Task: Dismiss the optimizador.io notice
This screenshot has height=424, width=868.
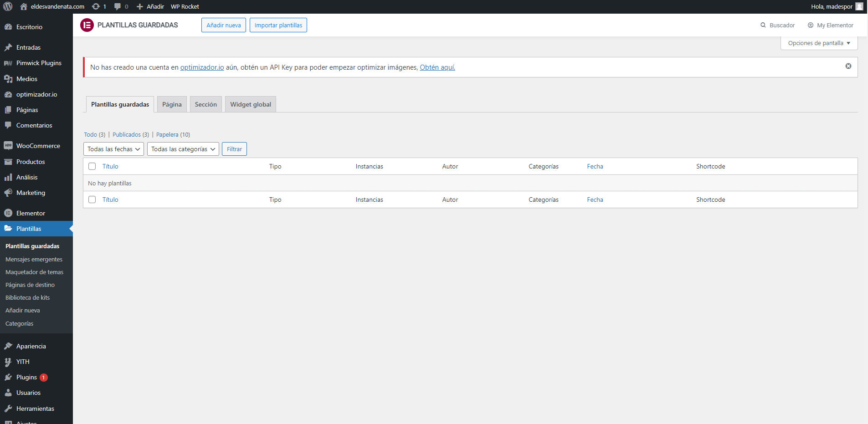Action: [x=848, y=66]
